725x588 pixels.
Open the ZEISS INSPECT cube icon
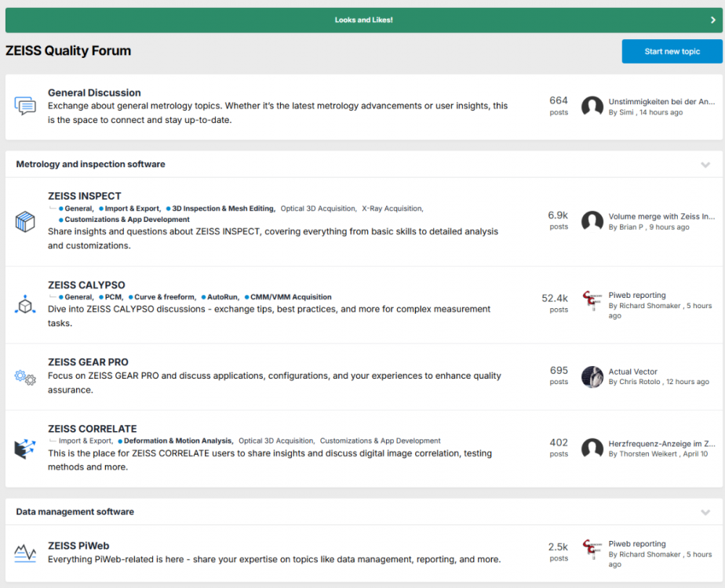click(25, 222)
